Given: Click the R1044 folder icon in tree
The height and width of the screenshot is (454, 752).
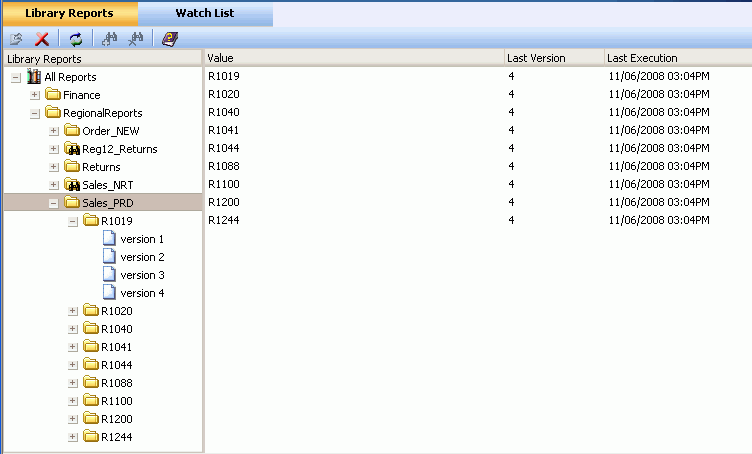Looking at the screenshot, I should pos(91,364).
